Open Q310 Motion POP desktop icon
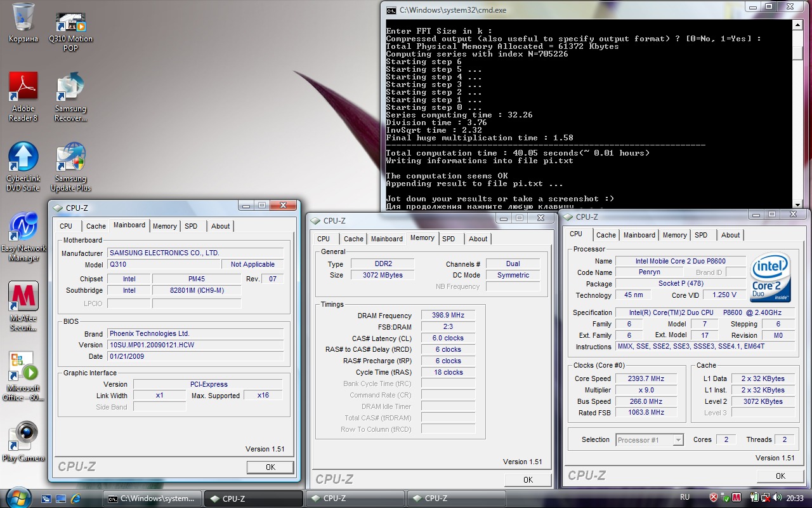 [x=70, y=32]
